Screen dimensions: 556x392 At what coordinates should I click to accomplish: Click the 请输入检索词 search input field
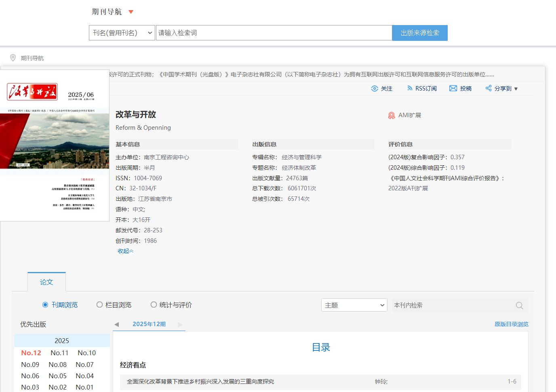point(274,33)
